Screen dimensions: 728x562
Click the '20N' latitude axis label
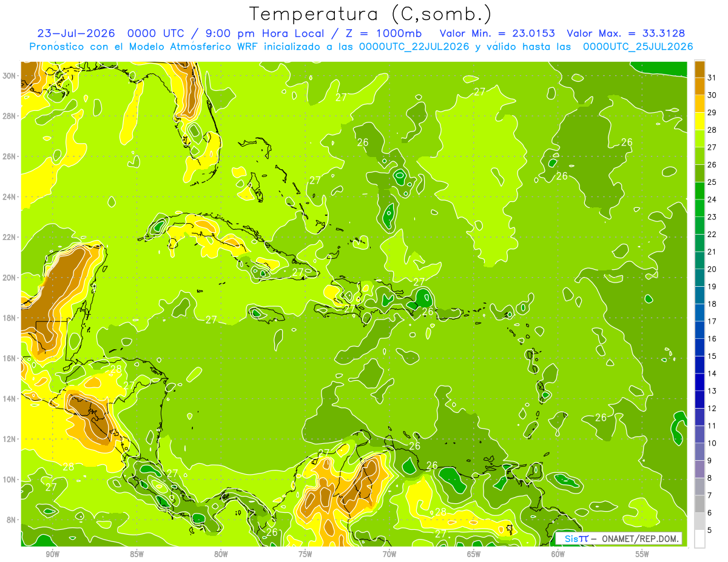(x=10, y=278)
